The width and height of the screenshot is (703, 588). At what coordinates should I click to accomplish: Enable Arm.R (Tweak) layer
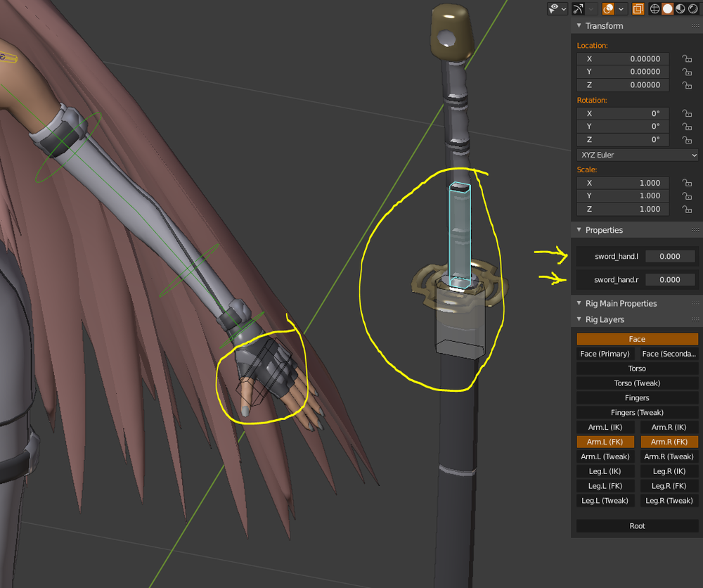669,456
